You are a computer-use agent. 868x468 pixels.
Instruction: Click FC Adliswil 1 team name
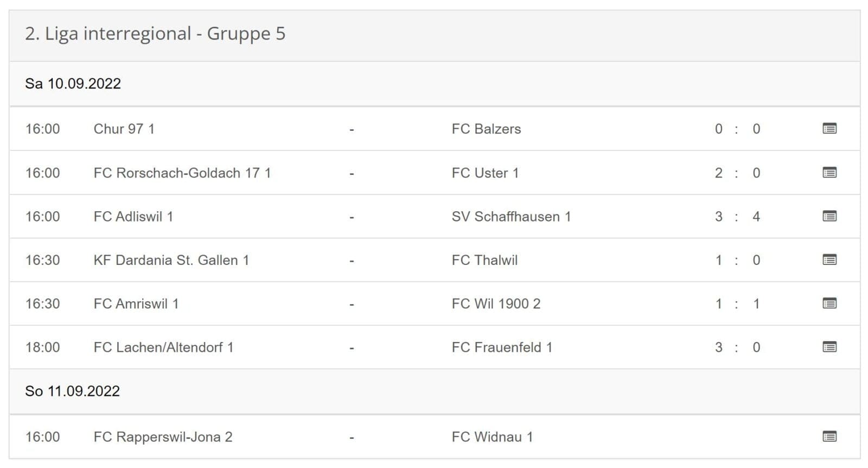click(x=133, y=216)
